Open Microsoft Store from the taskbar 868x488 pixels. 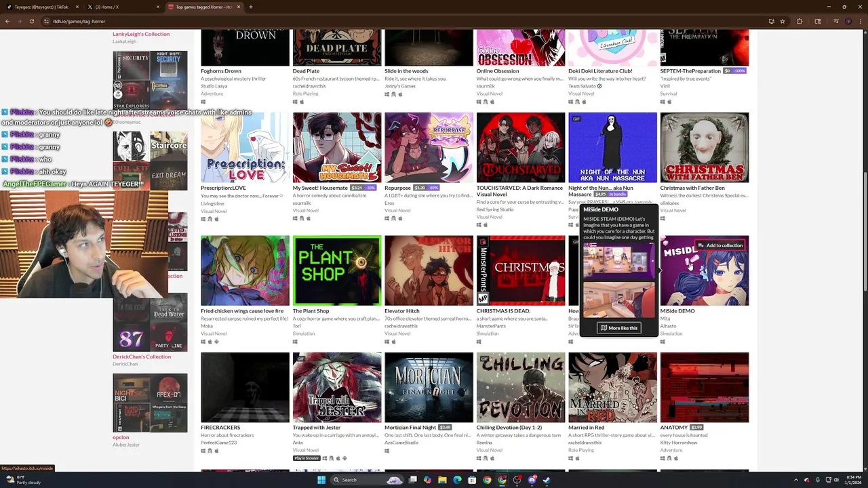tap(472, 480)
